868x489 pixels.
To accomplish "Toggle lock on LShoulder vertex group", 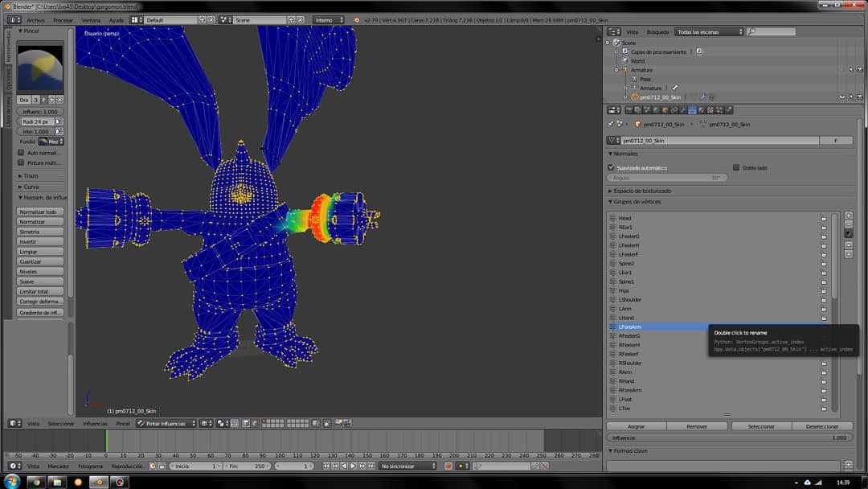I will point(824,300).
